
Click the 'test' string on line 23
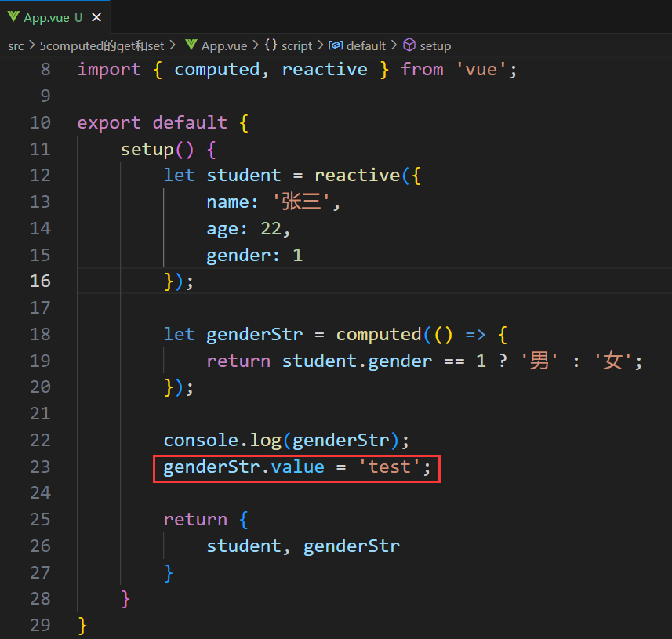(x=389, y=467)
